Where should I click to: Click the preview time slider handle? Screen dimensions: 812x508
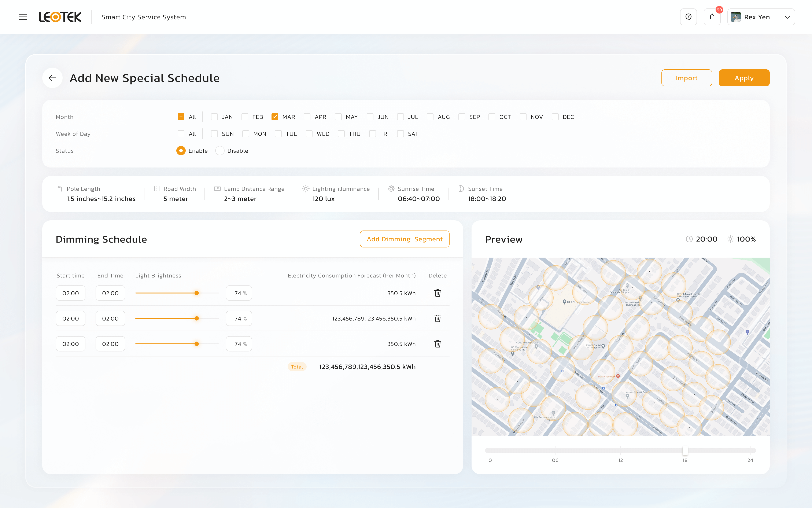685,450
